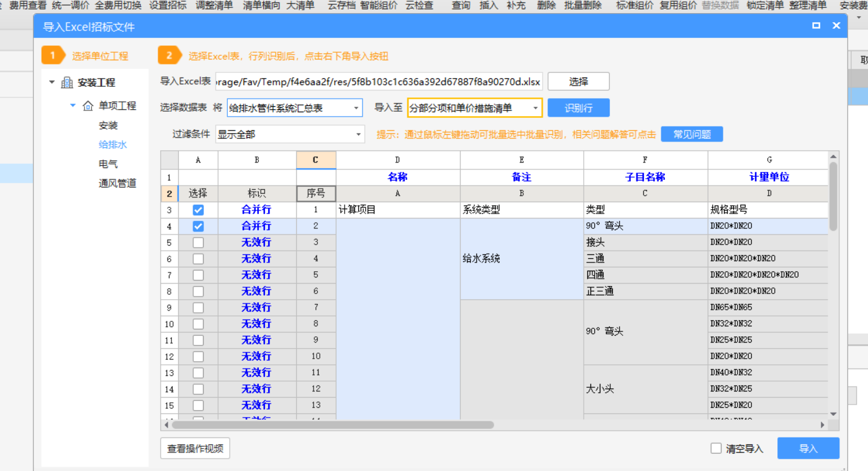The image size is (868, 471).
Task: Select the 安装 tree item
Action: (x=108, y=125)
